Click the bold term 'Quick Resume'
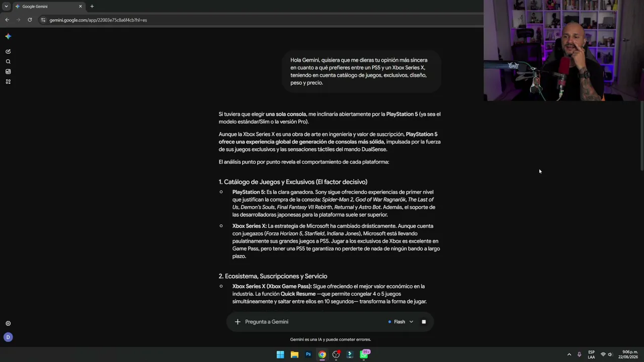This screenshot has width=644, height=362. 298,294
